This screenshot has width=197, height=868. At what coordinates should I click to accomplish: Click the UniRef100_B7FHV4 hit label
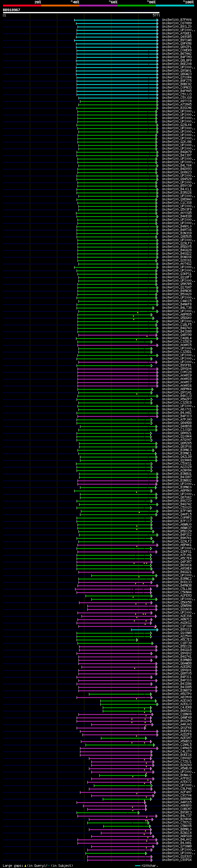click(x=177, y=20)
